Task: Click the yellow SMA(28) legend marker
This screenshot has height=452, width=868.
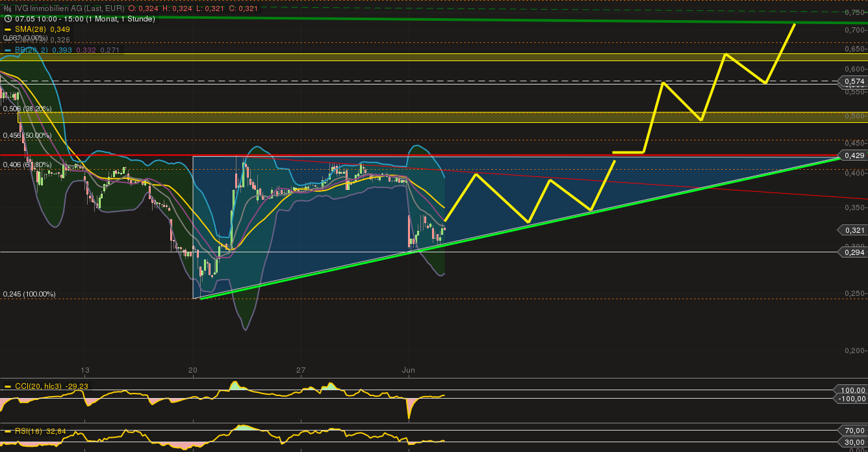Action: click(7, 29)
